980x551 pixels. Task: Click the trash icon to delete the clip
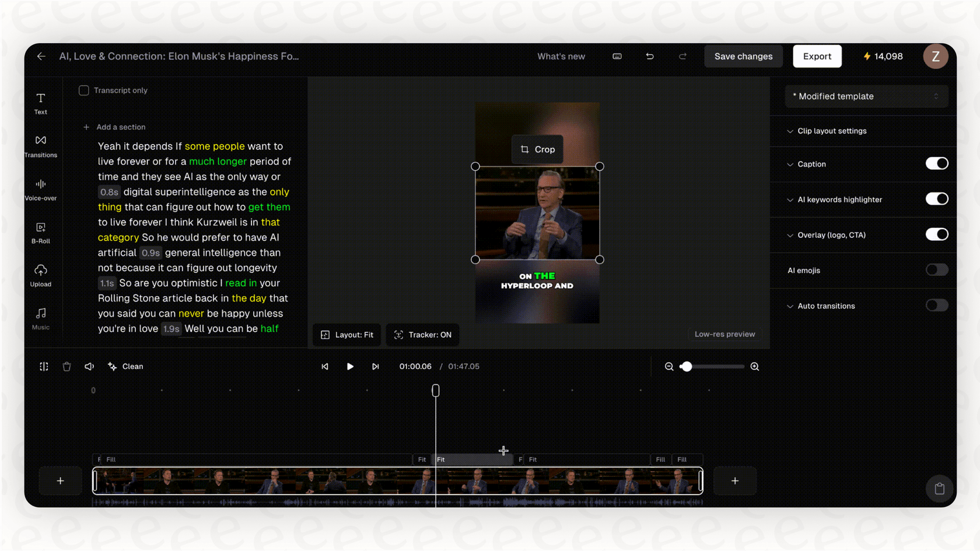click(x=66, y=366)
